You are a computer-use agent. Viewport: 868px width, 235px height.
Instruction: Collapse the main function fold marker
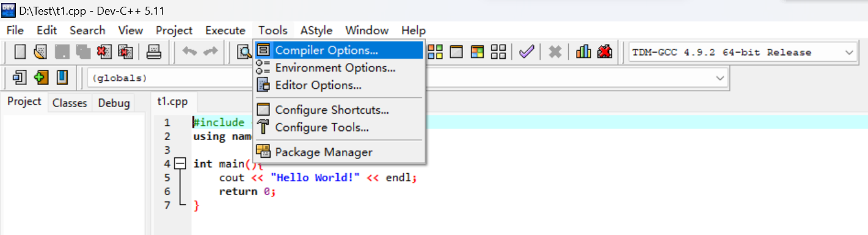click(180, 163)
